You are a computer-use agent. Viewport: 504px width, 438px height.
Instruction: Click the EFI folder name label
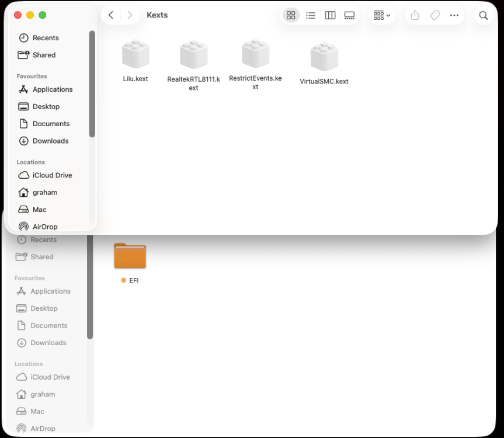click(134, 280)
